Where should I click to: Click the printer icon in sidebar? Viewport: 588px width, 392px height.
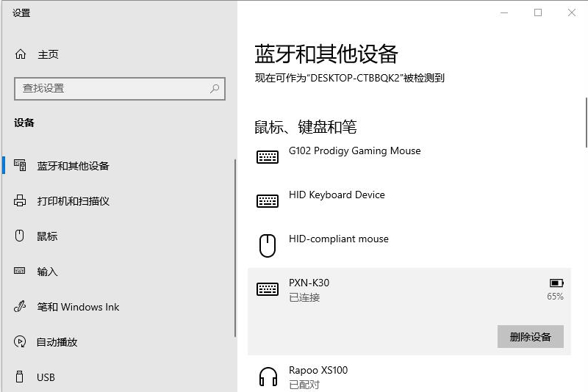20,200
